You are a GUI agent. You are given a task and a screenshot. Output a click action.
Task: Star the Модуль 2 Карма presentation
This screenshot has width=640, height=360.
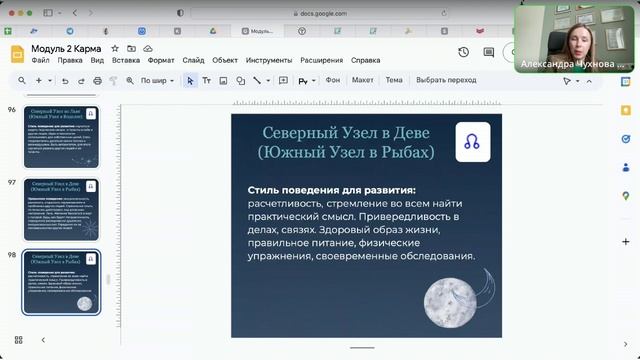click(x=115, y=49)
